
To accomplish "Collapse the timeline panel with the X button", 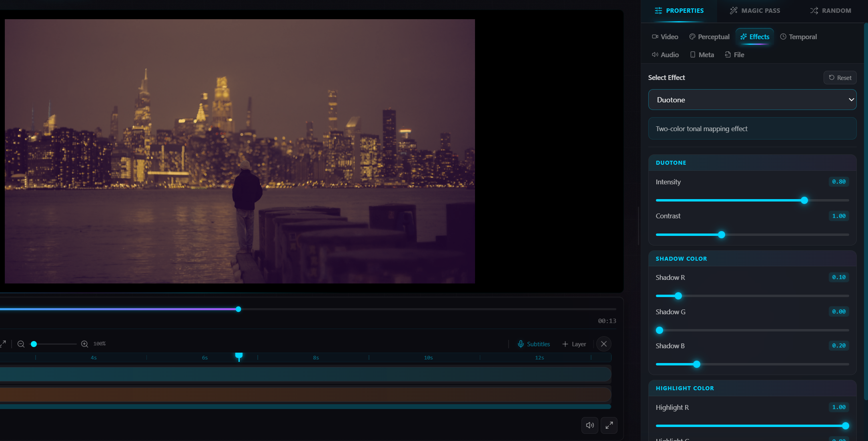I will point(603,344).
